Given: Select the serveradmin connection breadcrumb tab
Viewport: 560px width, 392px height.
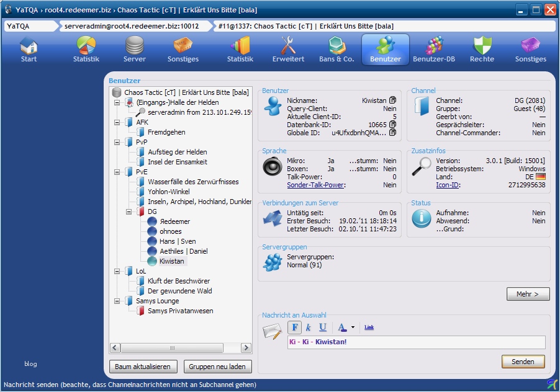Looking at the screenshot, I should 132,27.
